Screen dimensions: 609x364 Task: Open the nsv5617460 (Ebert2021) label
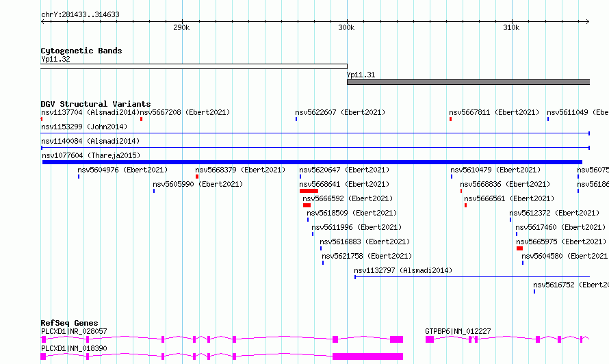pos(560,228)
